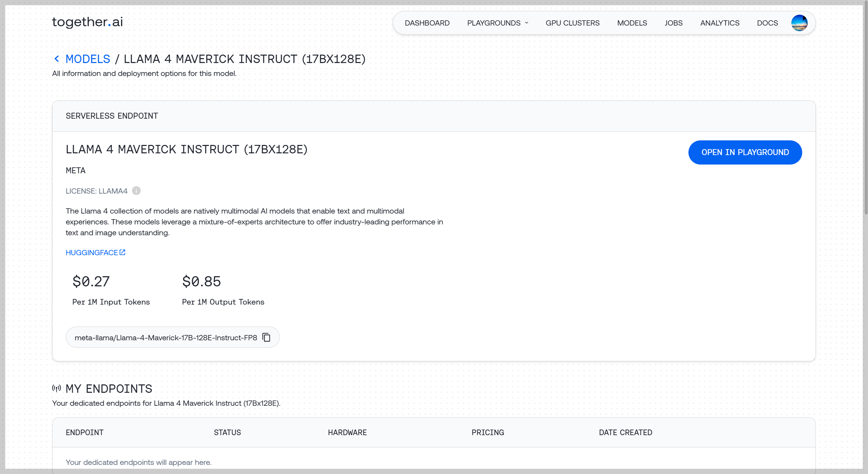Open the DOCS nav item
Screen dimensions: 868x474
click(767, 23)
